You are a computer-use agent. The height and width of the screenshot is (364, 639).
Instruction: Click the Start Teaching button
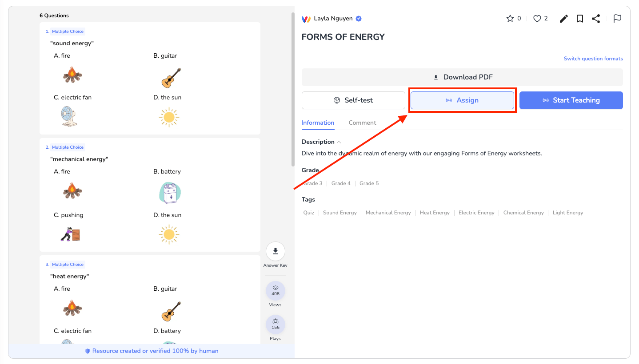571,100
